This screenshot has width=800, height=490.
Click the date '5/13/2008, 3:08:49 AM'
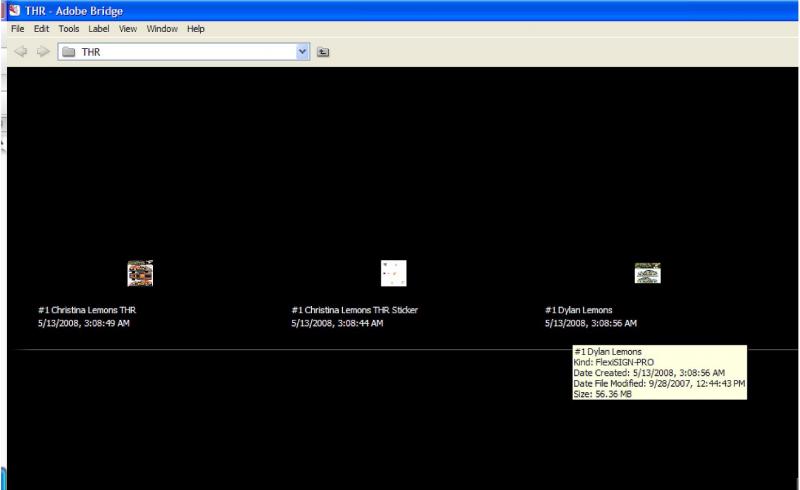84,323
